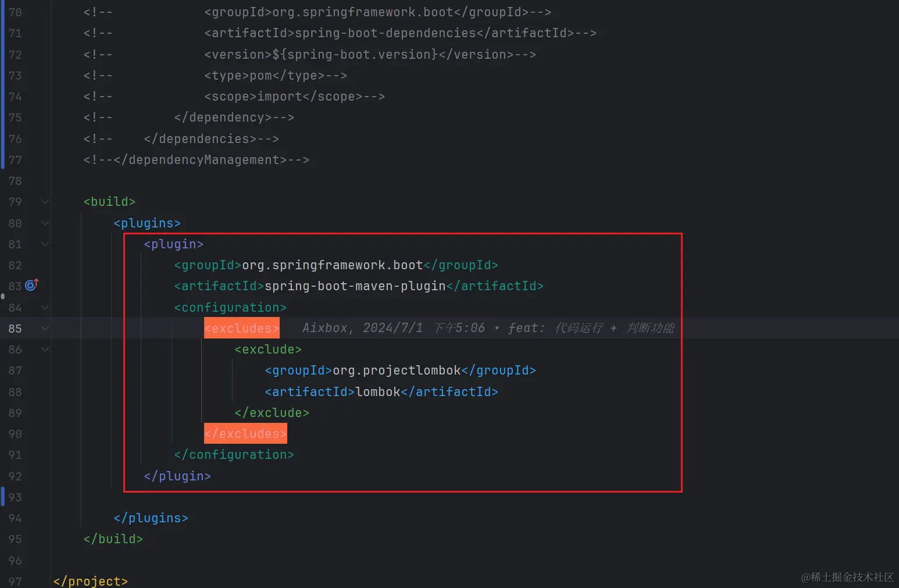Click the closing build tag
Viewport: 899px width, 588px height.
113,539
